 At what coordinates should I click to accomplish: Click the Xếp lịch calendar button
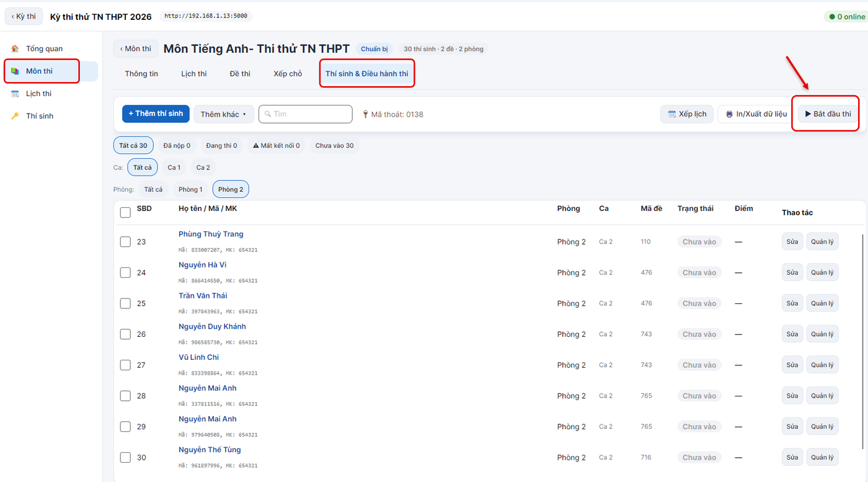pos(687,114)
